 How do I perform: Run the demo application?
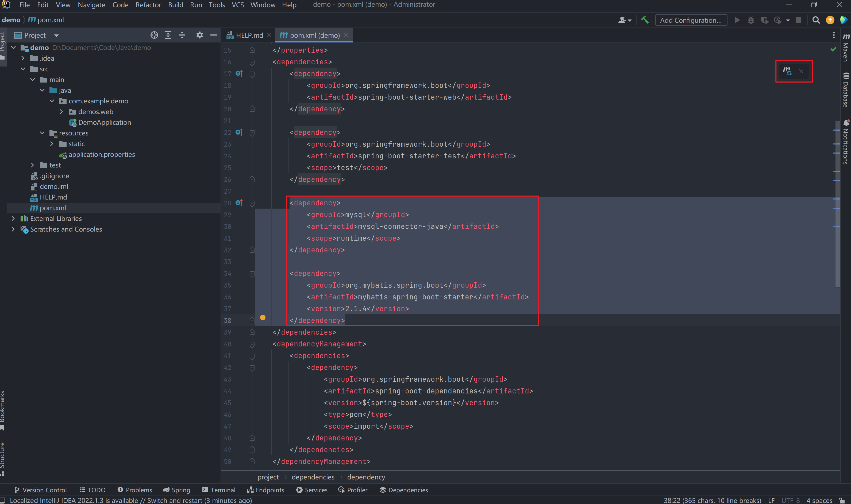pyautogui.click(x=737, y=20)
